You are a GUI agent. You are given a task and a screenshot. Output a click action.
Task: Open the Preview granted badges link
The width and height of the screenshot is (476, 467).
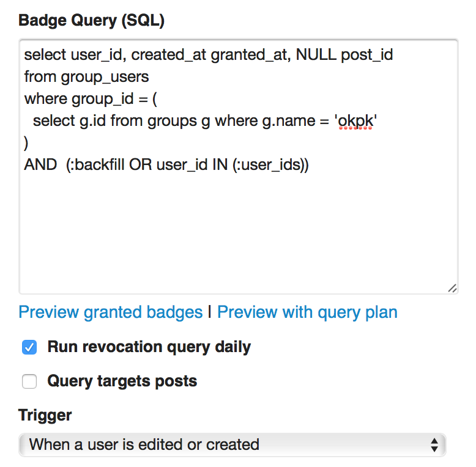(111, 312)
